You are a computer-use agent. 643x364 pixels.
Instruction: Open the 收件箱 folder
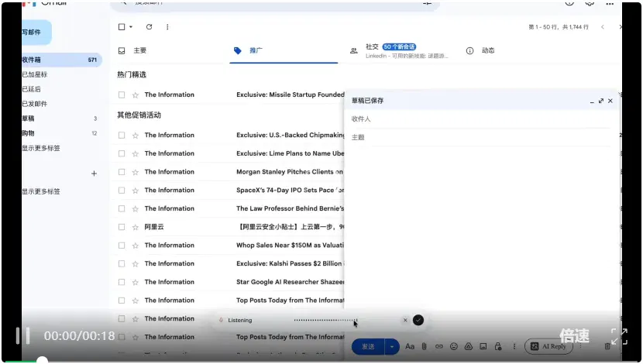(61, 60)
